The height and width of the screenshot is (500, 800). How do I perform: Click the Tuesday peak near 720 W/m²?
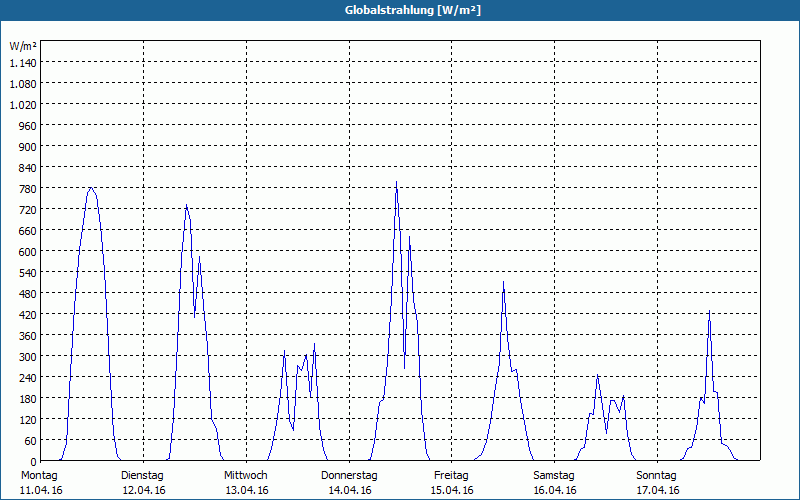pyautogui.click(x=187, y=205)
